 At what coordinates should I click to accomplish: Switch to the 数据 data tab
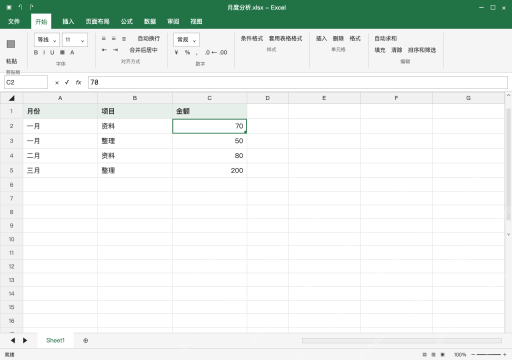[x=150, y=21]
